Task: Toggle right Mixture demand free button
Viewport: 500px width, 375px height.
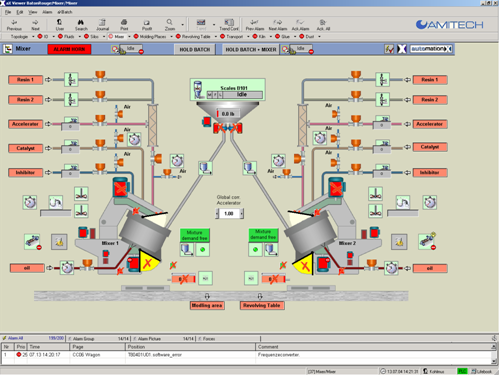Action: click(263, 235)
